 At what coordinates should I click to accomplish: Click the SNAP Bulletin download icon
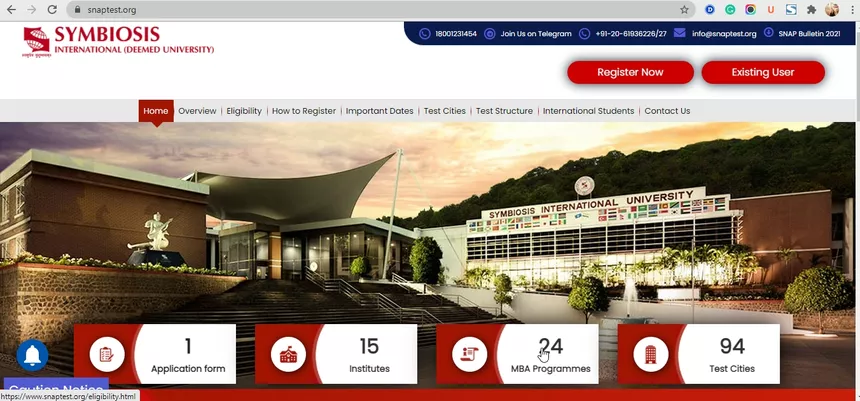point(768,33)
